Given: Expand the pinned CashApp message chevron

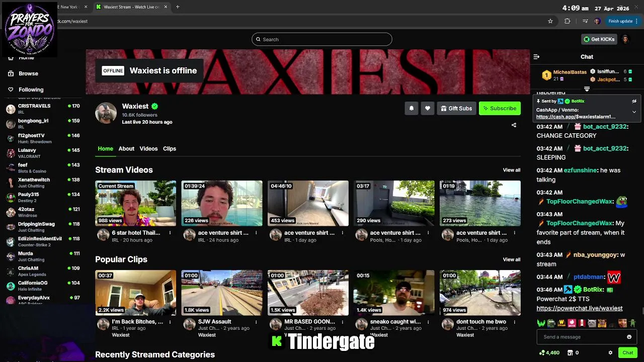Looking at the screenshot, I should click(634, 112).
